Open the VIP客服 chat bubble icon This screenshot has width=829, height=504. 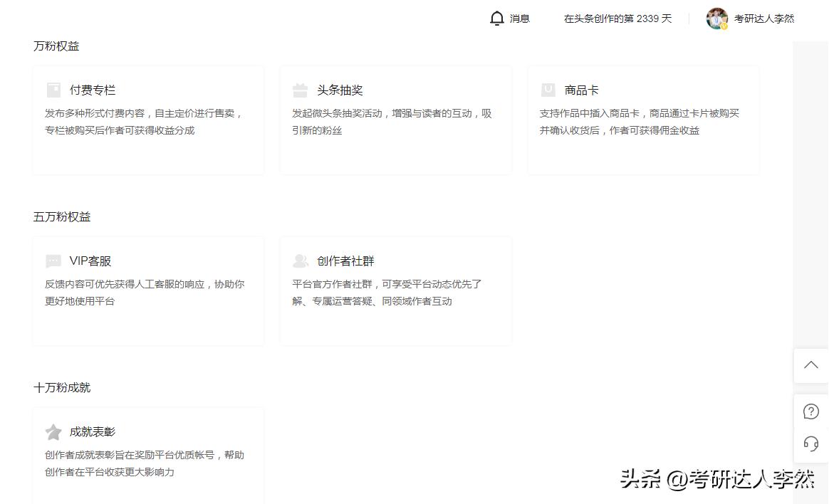[53, 261]
